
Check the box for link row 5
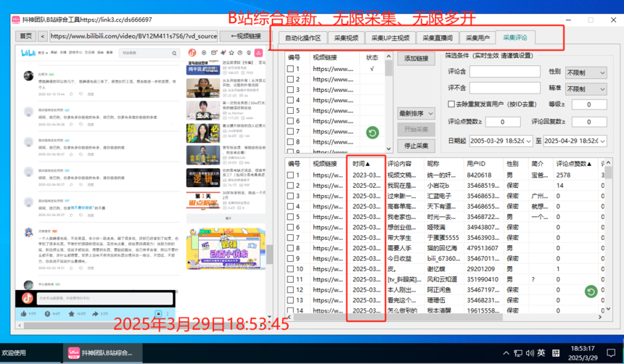pyautogui.click(x=290, y=111)
